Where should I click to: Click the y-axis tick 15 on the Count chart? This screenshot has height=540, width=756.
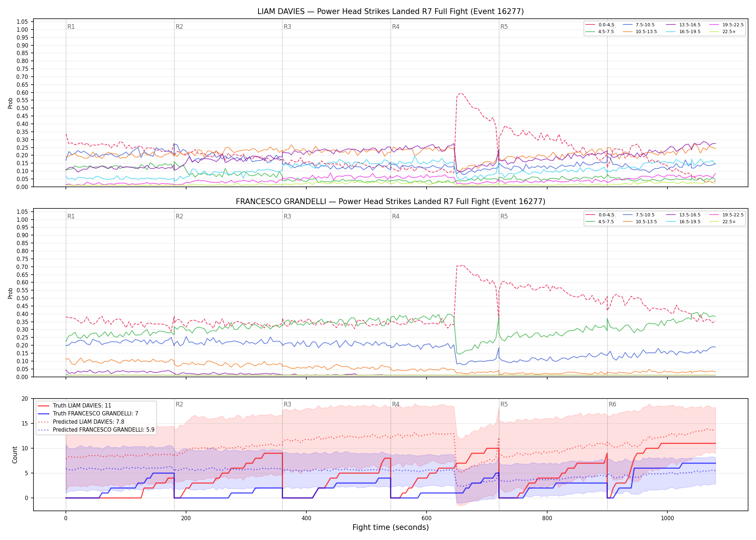click(x=25, y=423)
